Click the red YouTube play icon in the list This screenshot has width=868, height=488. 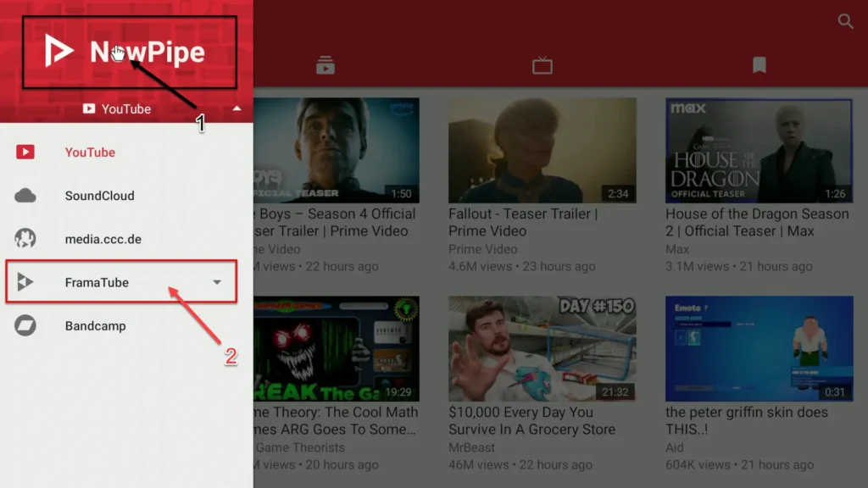coord(25,152)
